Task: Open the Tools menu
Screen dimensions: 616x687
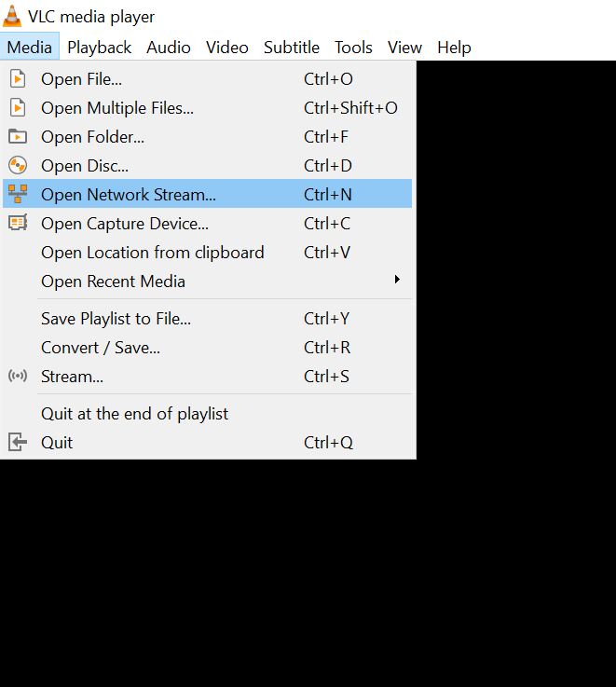Action: point(353,48)
